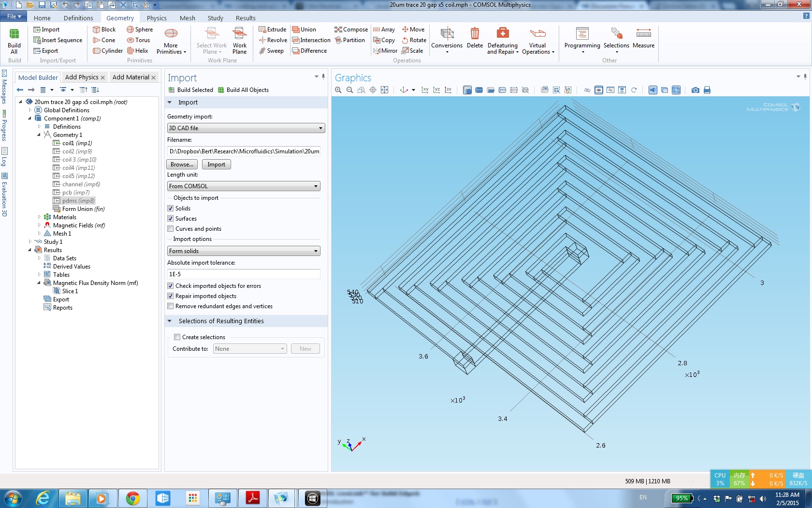The width and height of the screenshot is (812, 508).
Task: Click the Work Plane icon
Action: [239, 40]
